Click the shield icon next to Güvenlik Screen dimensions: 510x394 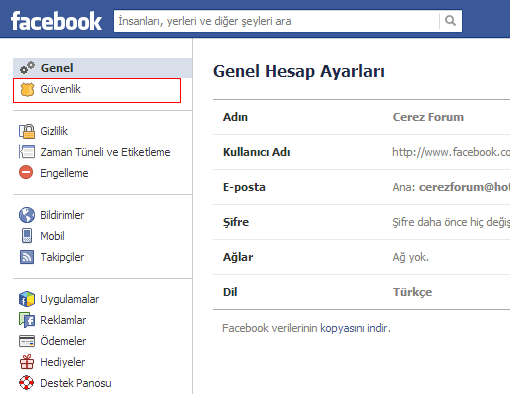click(27, 89)
